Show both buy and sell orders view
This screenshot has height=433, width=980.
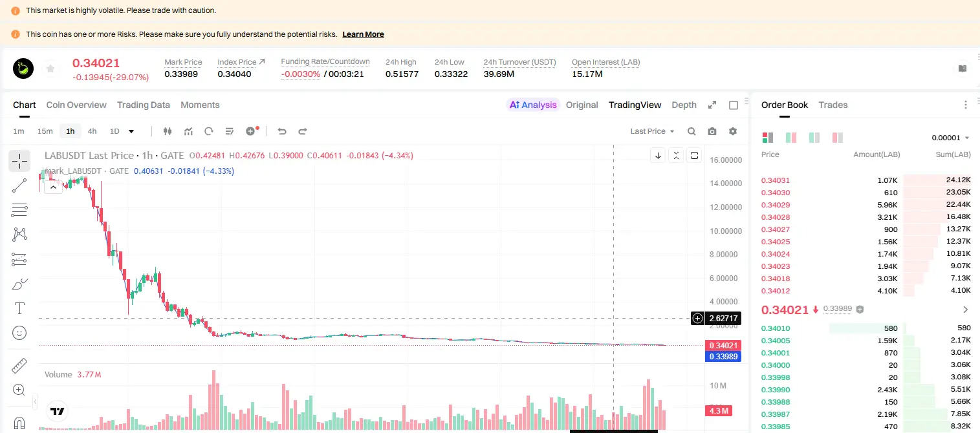coord(768,138)
